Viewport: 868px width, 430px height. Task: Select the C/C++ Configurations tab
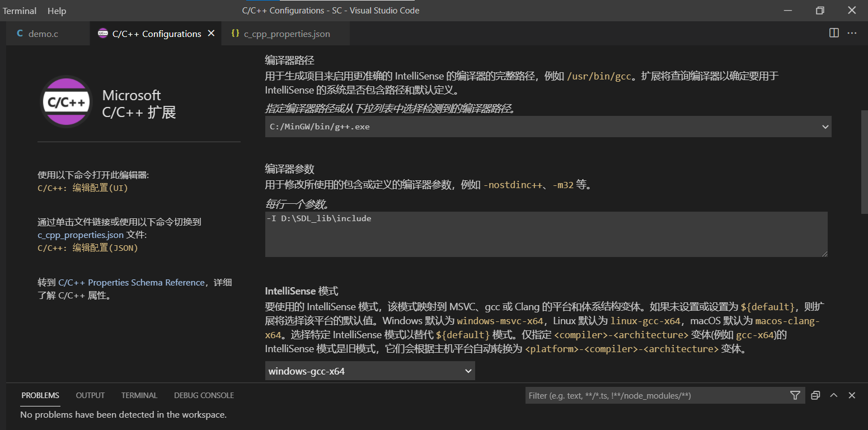pos(156,34)
